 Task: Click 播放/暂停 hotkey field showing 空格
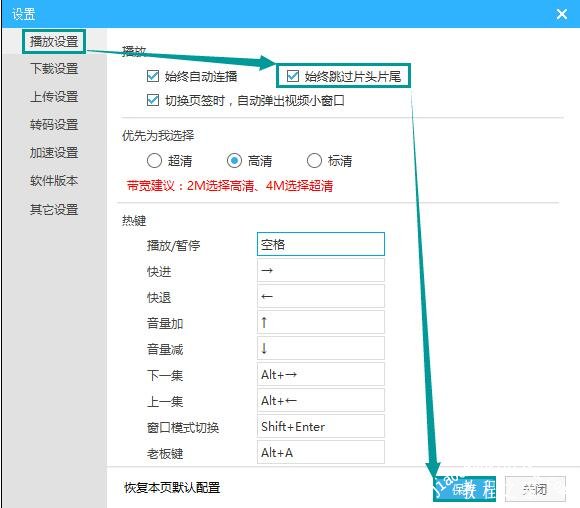pos(321,244)
